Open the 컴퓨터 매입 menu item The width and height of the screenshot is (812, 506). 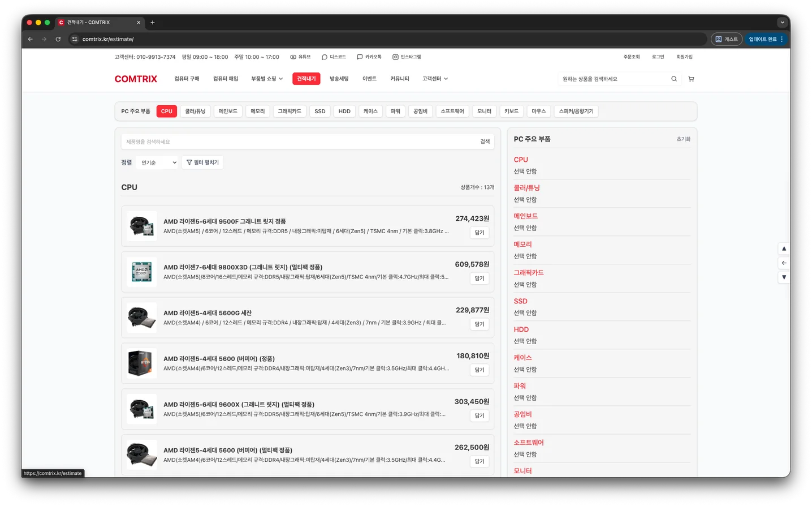(226, 79)
